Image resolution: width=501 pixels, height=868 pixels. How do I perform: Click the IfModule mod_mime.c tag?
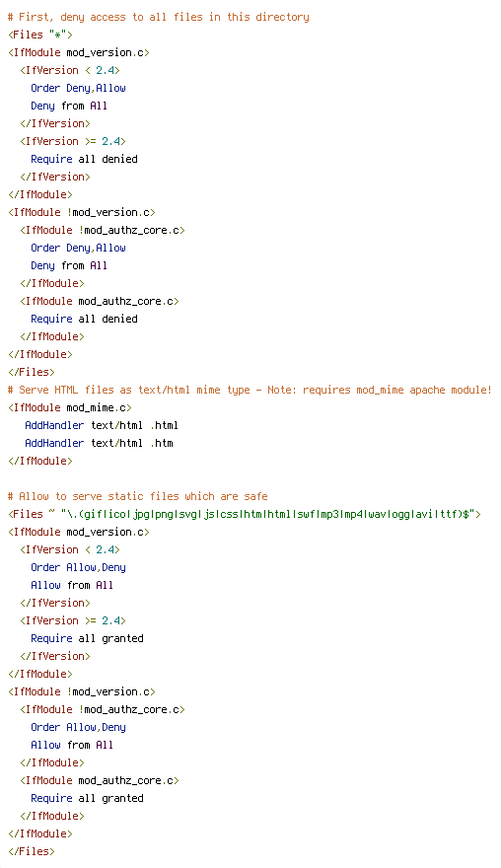tap(70, 407)
